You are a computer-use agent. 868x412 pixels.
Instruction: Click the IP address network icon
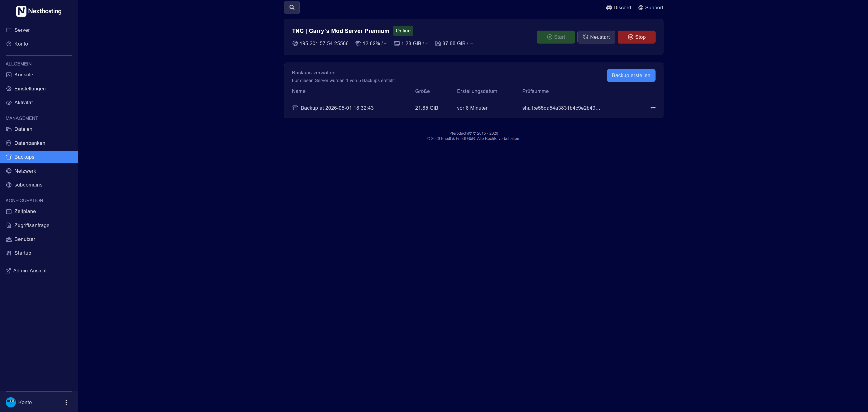point(295,43)
